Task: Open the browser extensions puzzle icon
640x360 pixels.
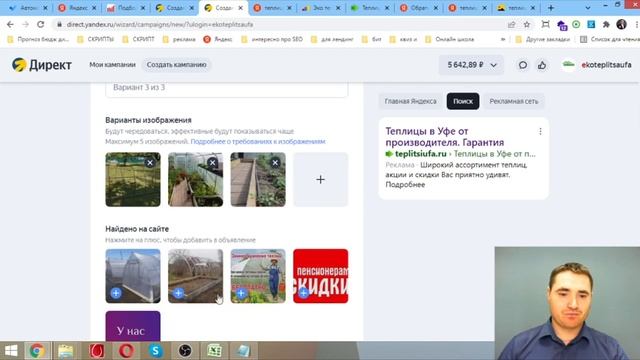Action: [x=606, y=24]
